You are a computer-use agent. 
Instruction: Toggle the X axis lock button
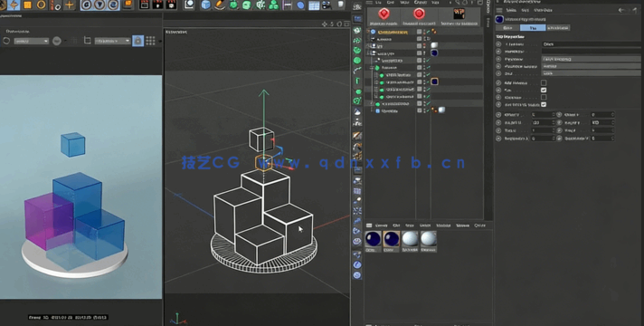[87, 5]
